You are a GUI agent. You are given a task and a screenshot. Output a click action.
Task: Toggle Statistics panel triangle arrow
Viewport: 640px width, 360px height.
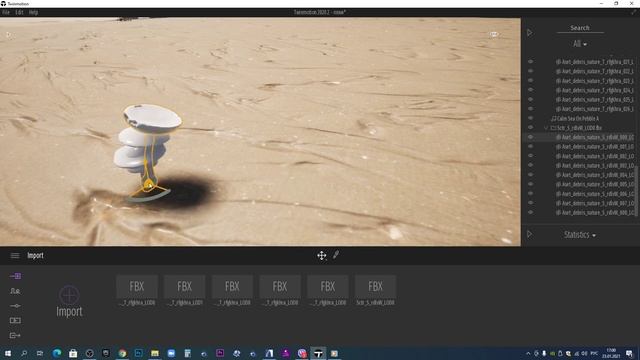529,234
